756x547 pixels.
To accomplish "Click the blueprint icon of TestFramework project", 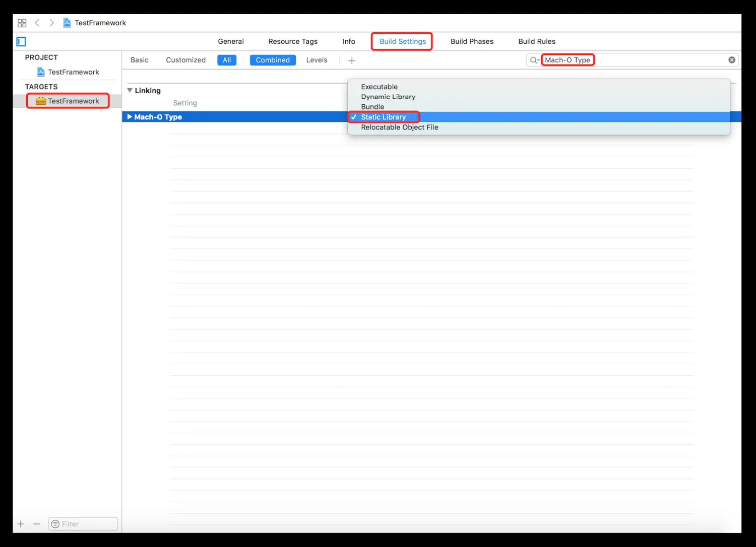I will click(x=41, y=72).
